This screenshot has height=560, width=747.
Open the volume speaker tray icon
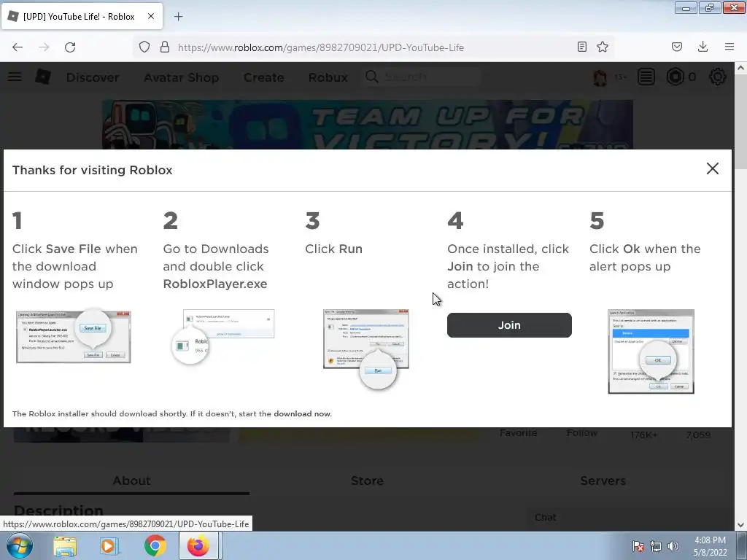pyautogui.click(x=673, y=546)
